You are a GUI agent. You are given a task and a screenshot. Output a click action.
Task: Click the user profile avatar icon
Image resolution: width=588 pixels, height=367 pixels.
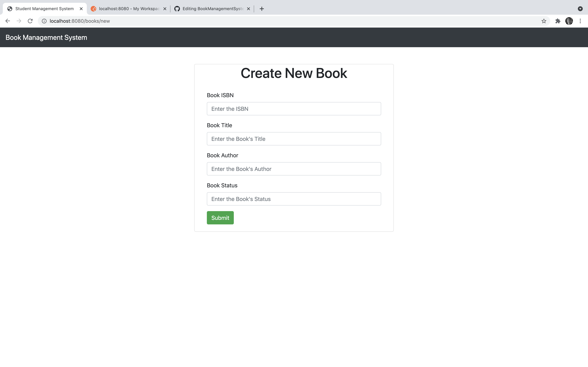tap(569, 21)
